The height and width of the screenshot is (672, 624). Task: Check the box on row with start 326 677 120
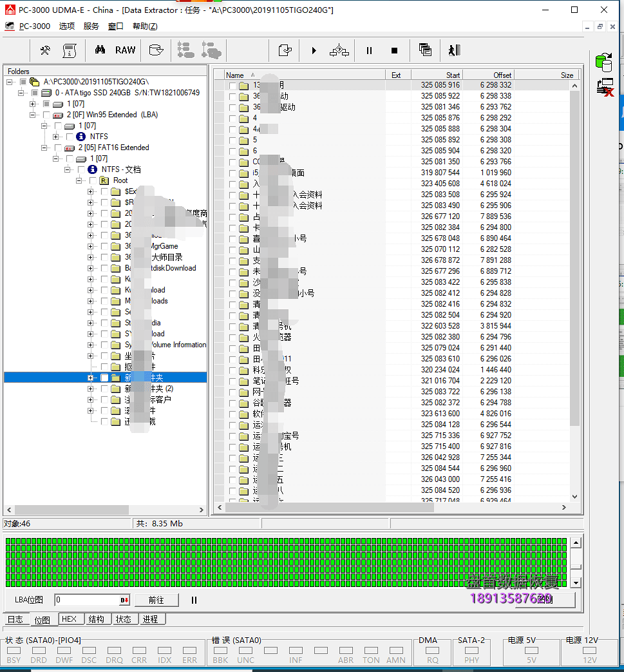232,217
